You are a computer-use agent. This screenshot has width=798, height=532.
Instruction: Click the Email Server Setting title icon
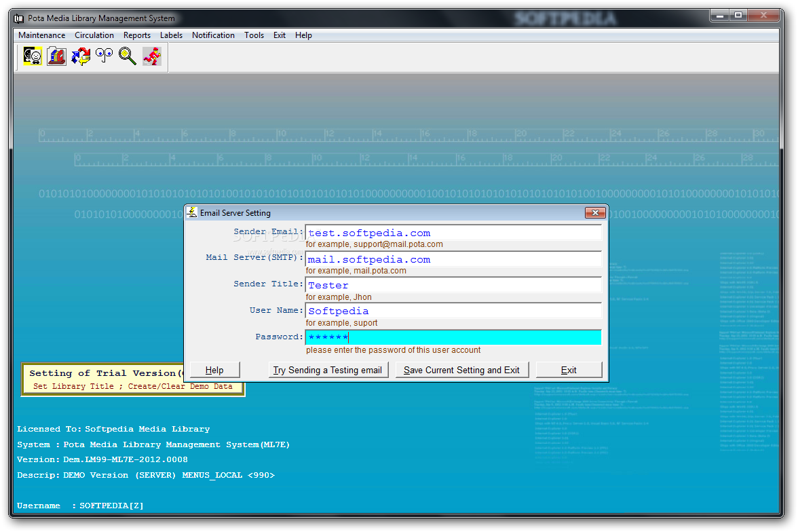coord(192,212)
